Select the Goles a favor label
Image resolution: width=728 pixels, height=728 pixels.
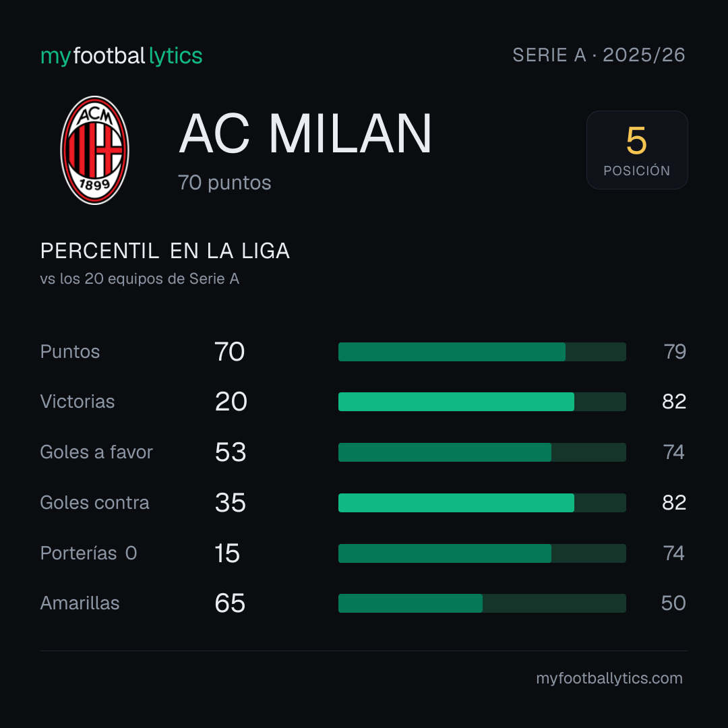coord(96,452)
